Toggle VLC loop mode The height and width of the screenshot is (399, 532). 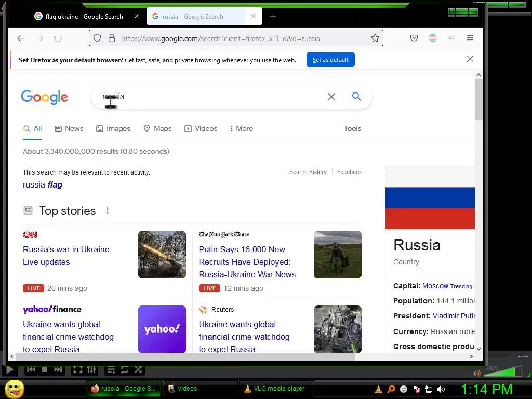click(125, 370)
